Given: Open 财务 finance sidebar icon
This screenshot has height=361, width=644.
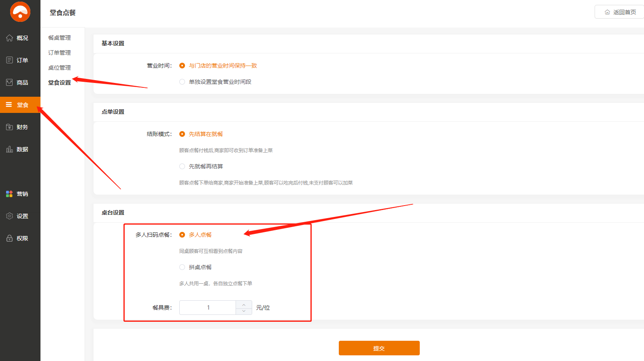Looking at the screenshot, I should tap(9, 127).
